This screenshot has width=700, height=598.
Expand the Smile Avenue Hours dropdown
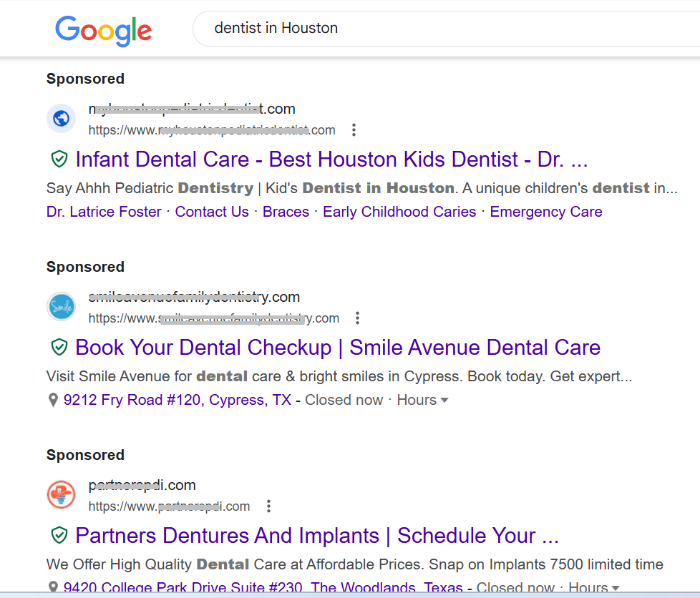coord(423,400)
